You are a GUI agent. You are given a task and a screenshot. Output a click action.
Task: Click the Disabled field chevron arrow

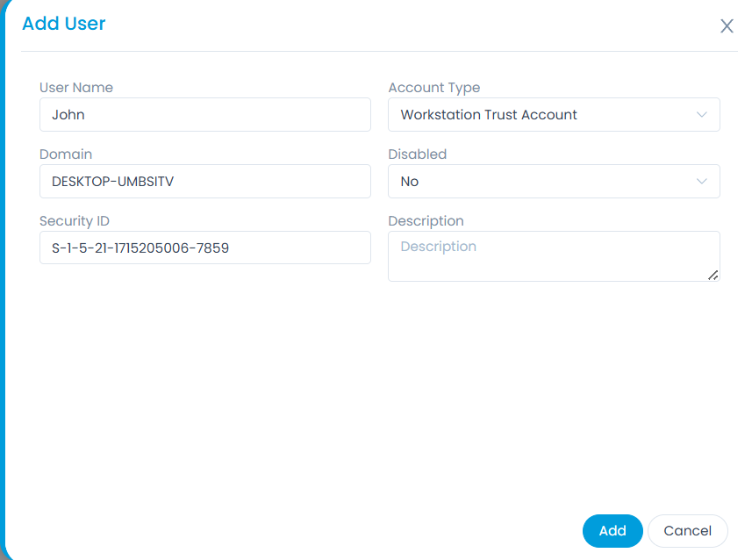[x=702, y=181]
